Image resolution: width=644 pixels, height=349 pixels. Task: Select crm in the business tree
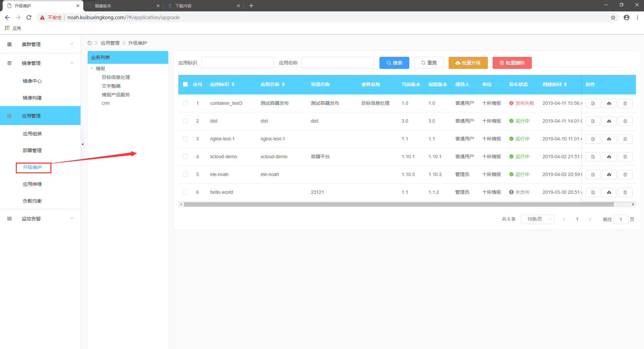point(106,103)
